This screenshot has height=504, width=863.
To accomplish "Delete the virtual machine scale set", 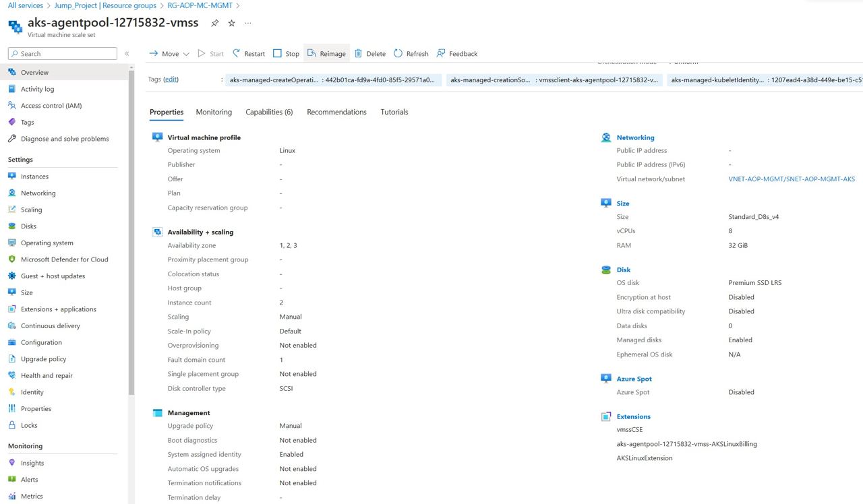I will pos(370,54).
